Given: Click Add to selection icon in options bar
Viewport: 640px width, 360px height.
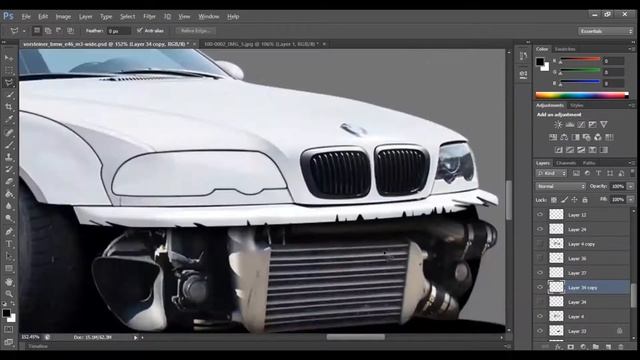Looking at the screenshot, I should (x=48, y=31).
